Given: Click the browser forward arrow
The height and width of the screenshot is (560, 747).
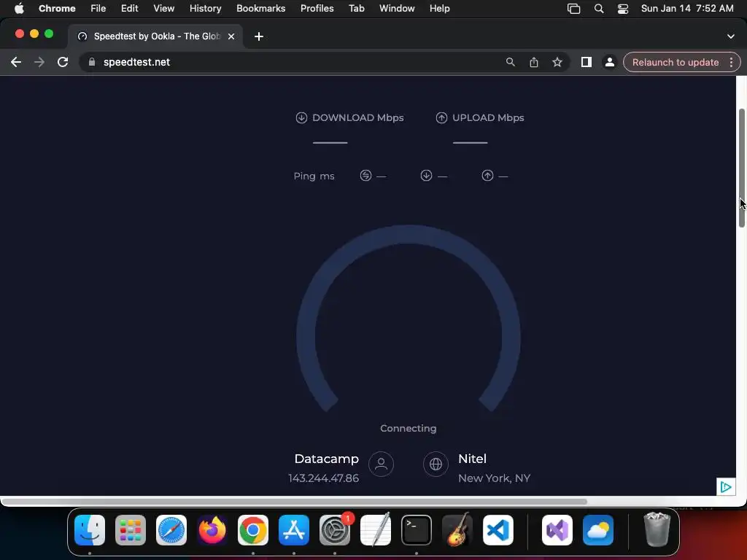Looking at the screenshot, I should tap(39, 62).
